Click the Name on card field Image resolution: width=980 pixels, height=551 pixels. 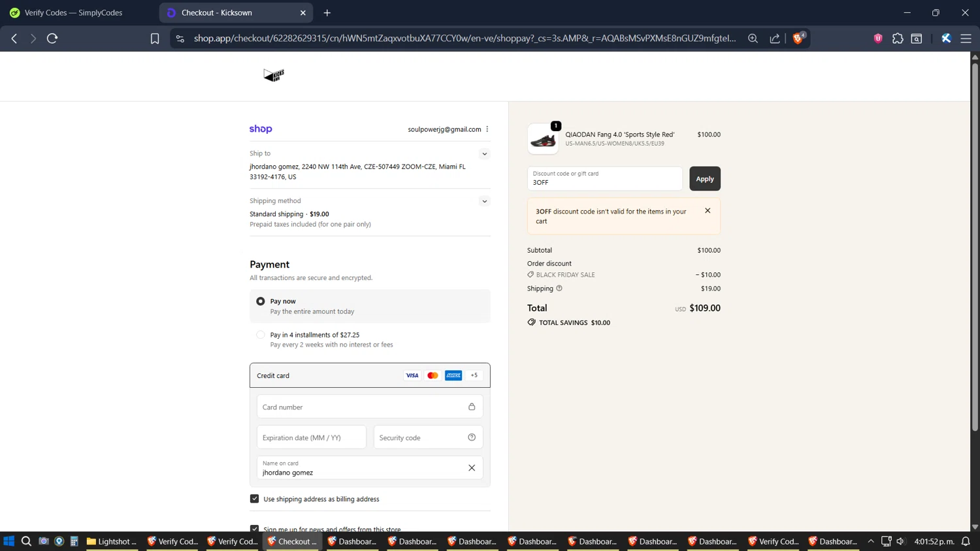point(370,467)
